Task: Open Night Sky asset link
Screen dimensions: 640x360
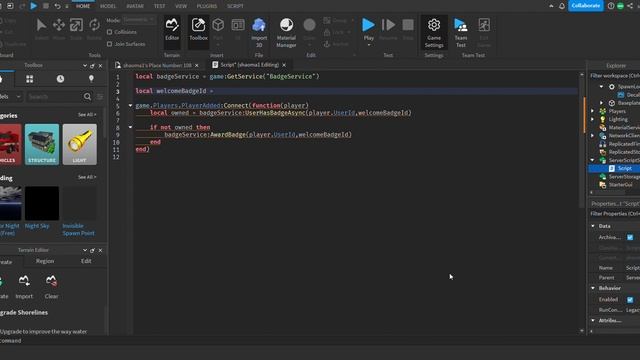Action: coord(37,226)
